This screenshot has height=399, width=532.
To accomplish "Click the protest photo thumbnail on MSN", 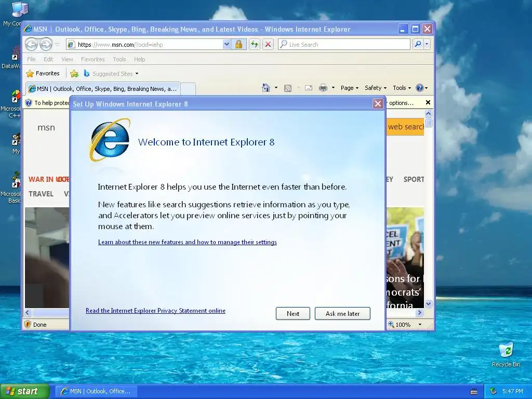I will tap(405, 257).
